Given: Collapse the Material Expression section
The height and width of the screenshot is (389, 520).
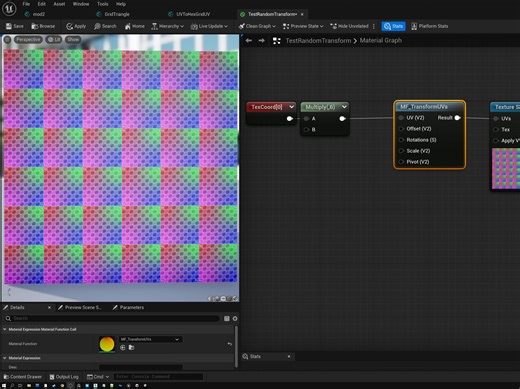Looking at the screenshot, I should pos(5,358).
